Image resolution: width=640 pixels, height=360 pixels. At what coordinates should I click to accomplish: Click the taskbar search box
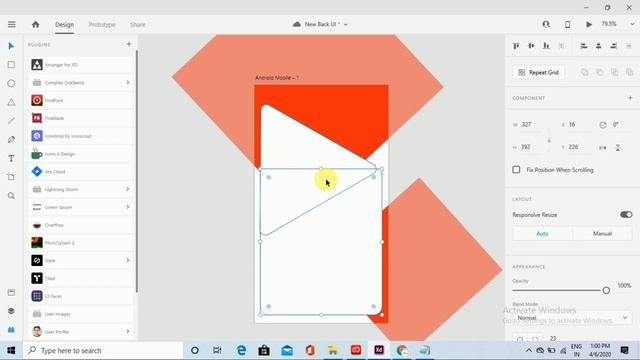pyautogui.click(x=103, y=350)
